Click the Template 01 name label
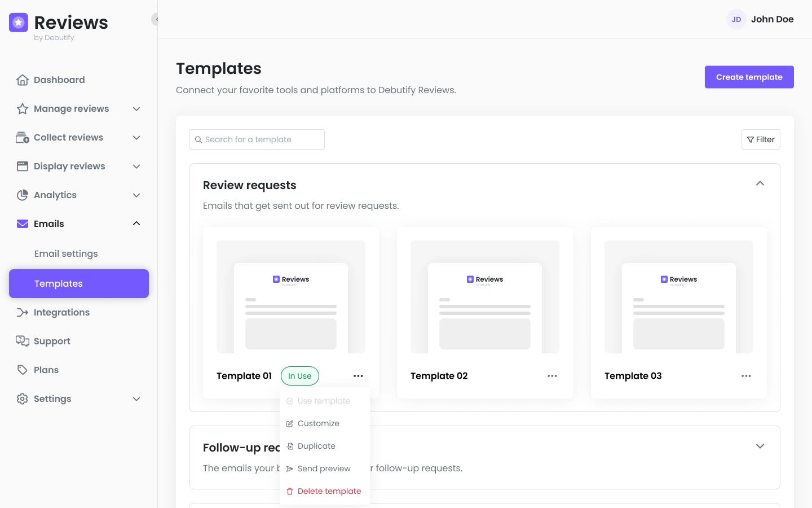This screenshot has width=812, height=508. [x=244, y=376]
